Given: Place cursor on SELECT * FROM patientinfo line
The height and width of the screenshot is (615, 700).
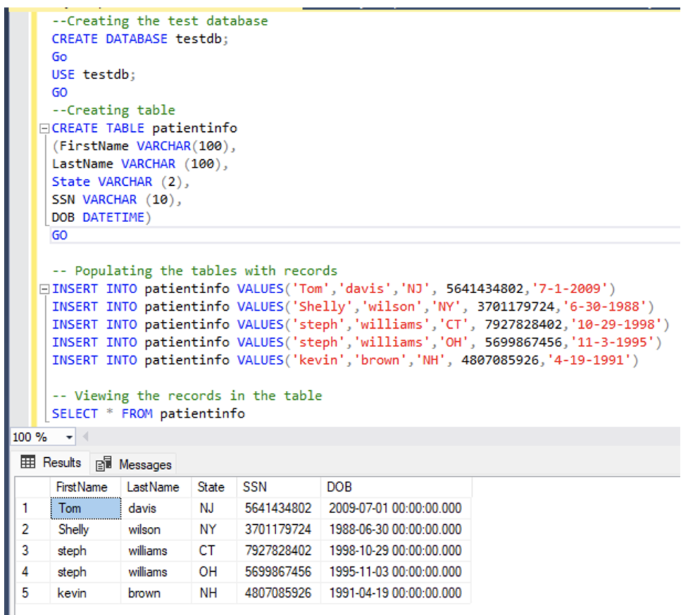Looking at the screenshot, I should click(148, 414).
